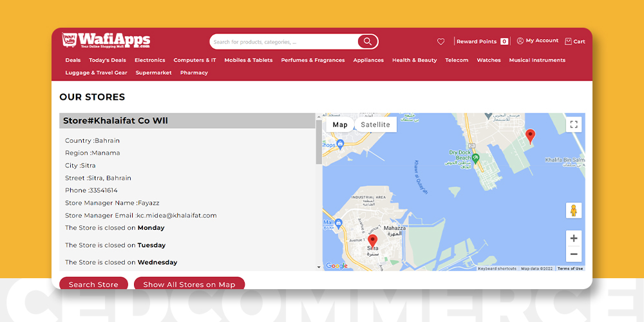Image resolution: width=644 pixels, height=322 pixels.
Task: Click the phone number 33541614
Action: (x=104, y=191)
